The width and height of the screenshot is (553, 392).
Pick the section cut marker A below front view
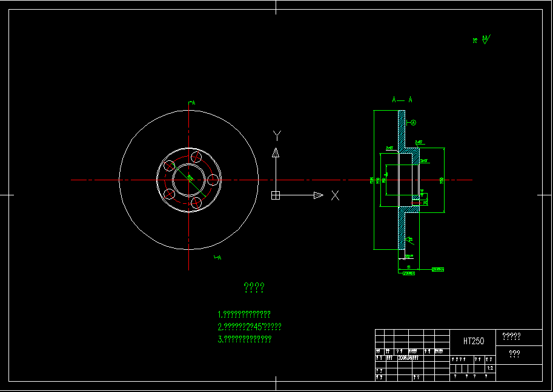(217, 258)
